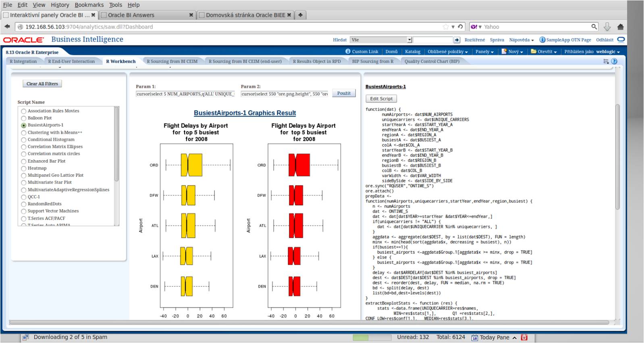Open the browser History menu
The width and height of the screenshot is (644, 343).
point(60,5)
